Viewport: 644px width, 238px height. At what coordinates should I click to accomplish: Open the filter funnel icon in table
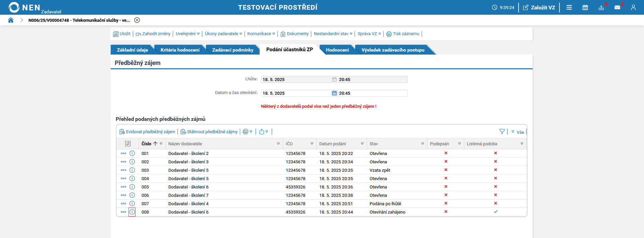click(x=502, y=132)
